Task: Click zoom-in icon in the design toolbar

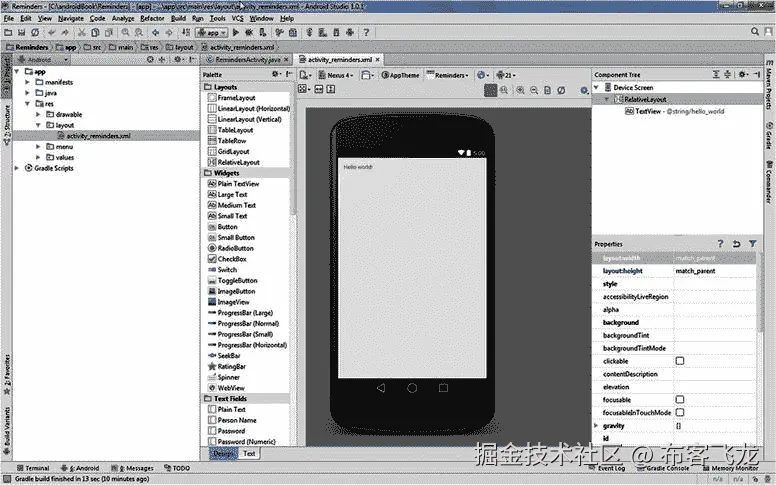Action: click(520, 90)
